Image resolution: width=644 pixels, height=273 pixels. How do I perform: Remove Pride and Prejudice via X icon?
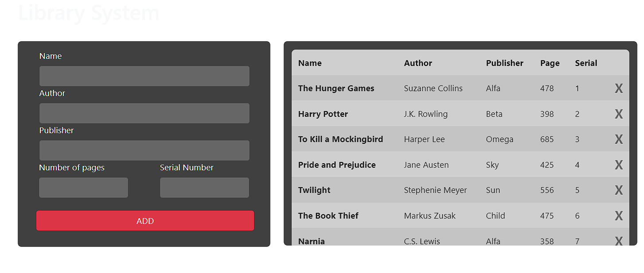(x=619, y=165)
